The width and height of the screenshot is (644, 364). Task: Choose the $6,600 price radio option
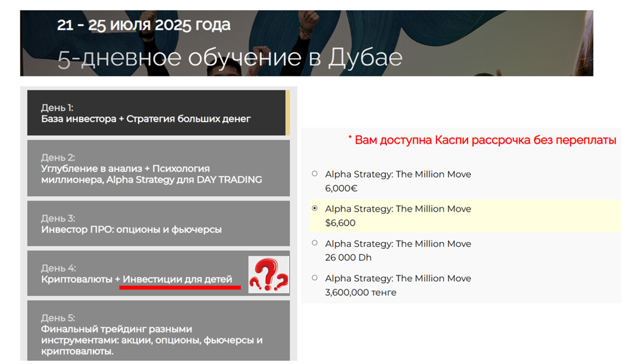click(315, 208)
